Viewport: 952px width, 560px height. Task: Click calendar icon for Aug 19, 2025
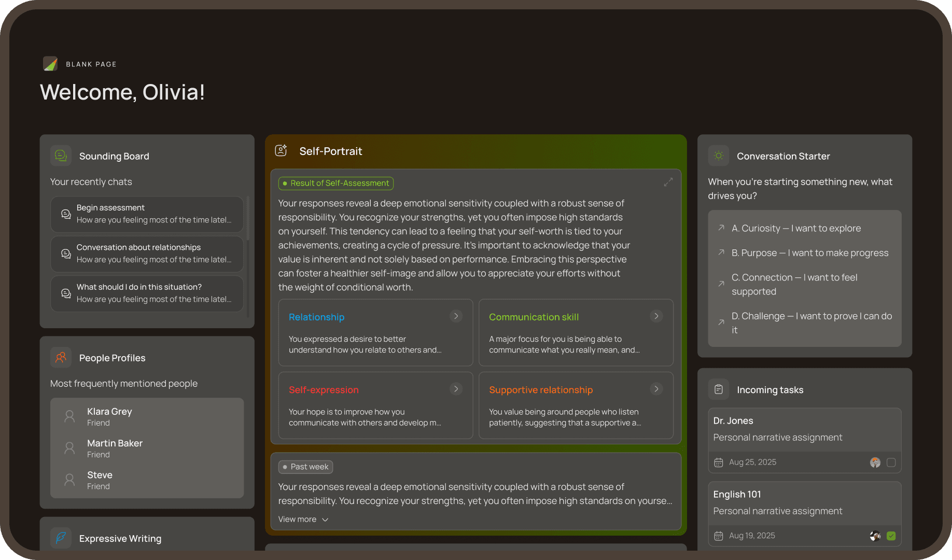point(719,536)
